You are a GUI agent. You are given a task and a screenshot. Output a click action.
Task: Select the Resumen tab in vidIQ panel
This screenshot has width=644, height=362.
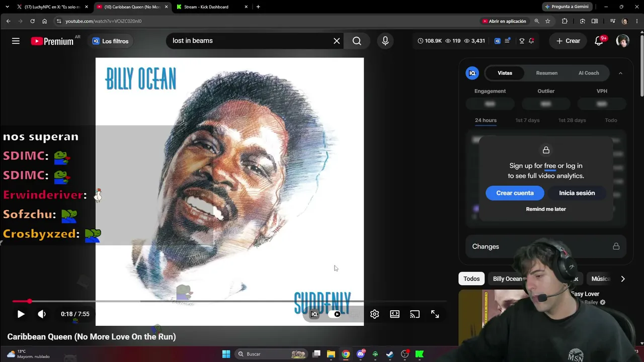point(546,73)
